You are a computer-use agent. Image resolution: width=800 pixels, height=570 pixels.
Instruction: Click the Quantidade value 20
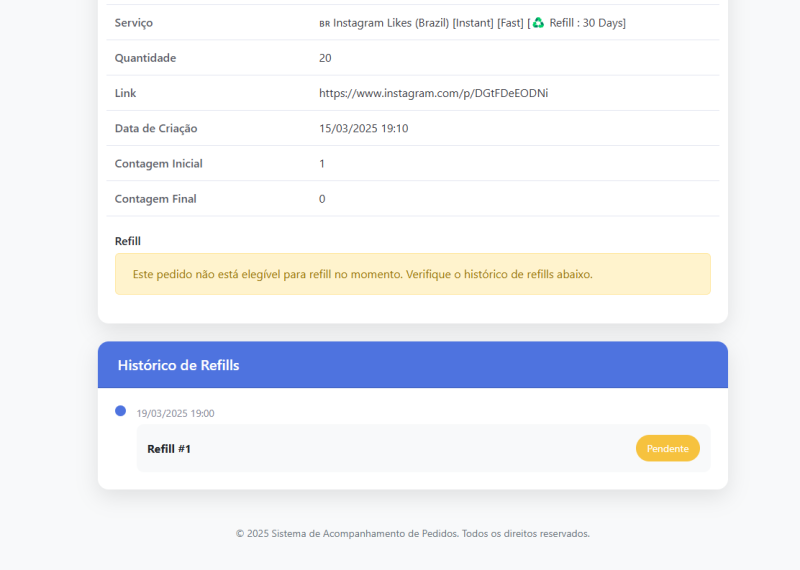[x=325, y=58]
